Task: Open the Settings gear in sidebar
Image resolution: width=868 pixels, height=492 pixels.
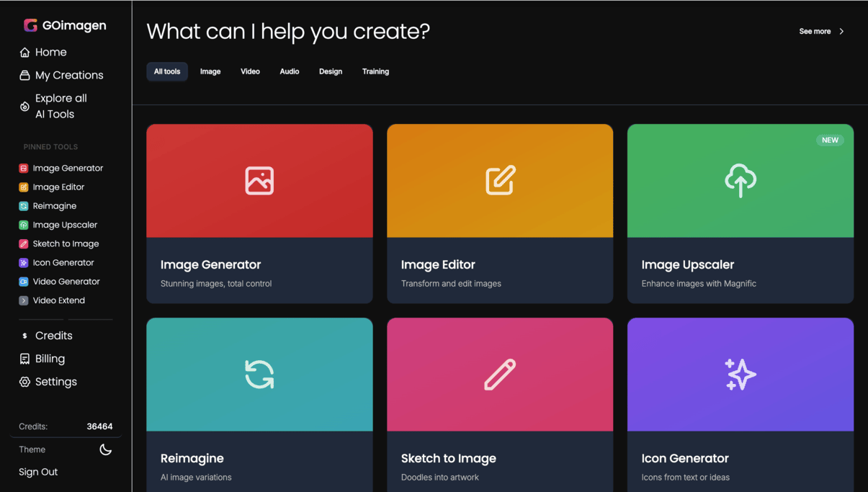Action: [x=24, y=382]
